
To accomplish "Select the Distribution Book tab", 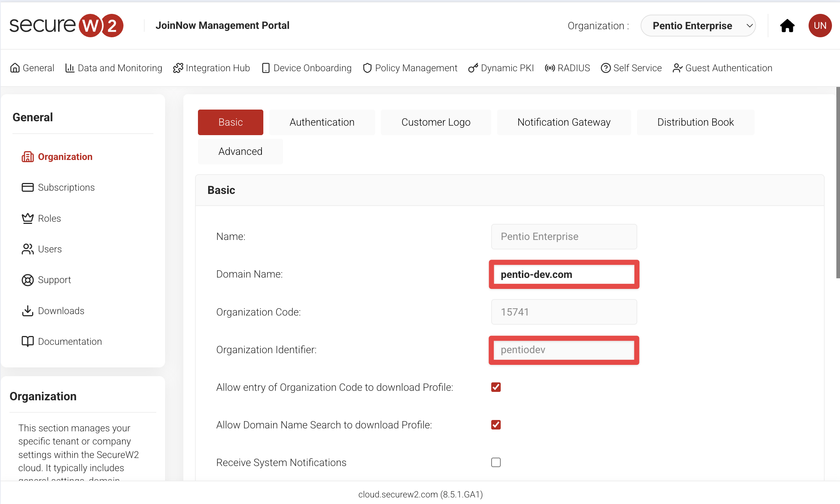I will point(695,122).
